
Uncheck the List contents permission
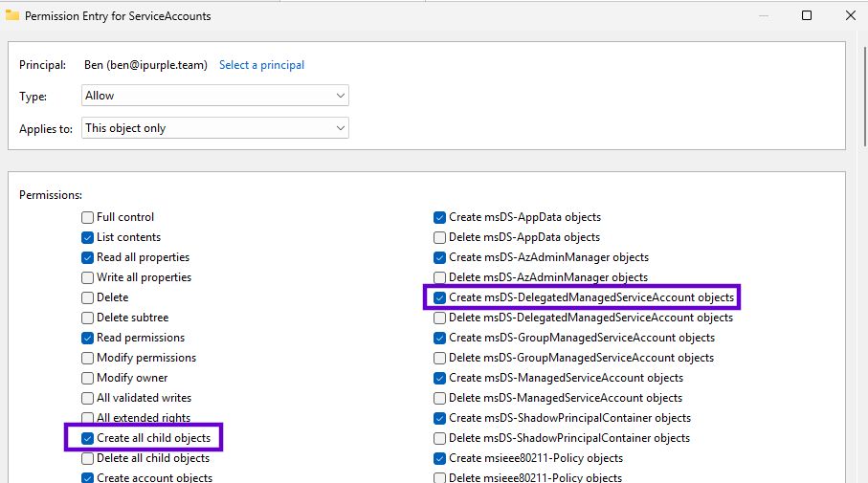tap(88, 237)
